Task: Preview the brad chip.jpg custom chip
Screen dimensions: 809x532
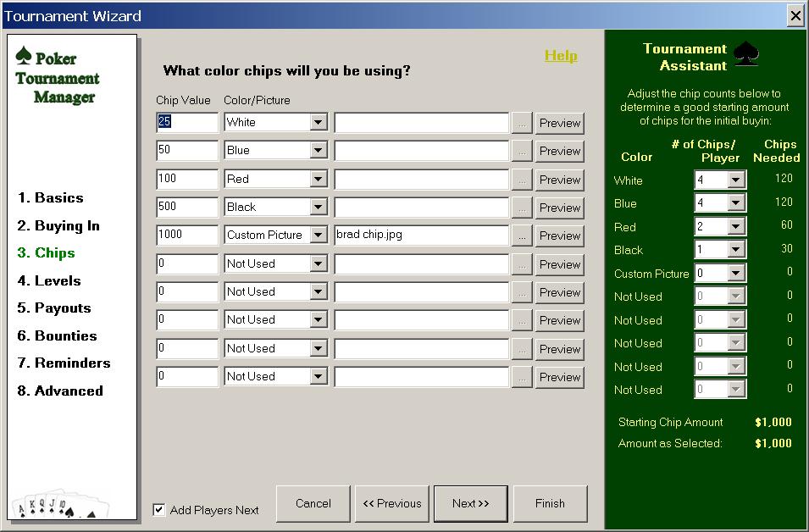Action: (x=560, y=236)
